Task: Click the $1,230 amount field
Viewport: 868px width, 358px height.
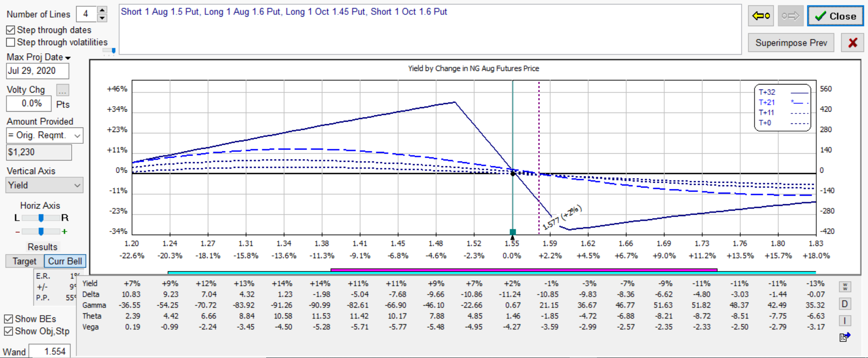Action: [x=39, y=152]
